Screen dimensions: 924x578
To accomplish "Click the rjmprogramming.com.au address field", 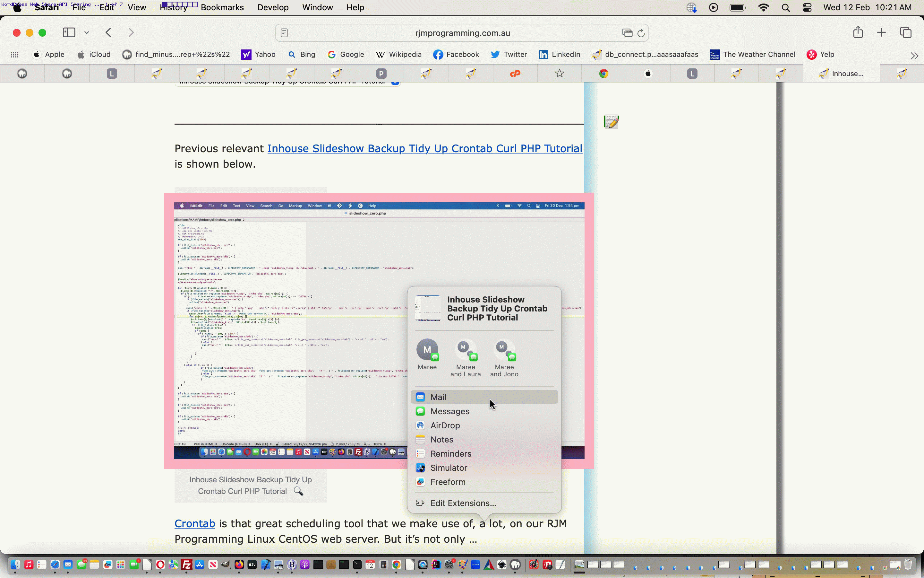I will pyautogui.click(x=462, y=33).
